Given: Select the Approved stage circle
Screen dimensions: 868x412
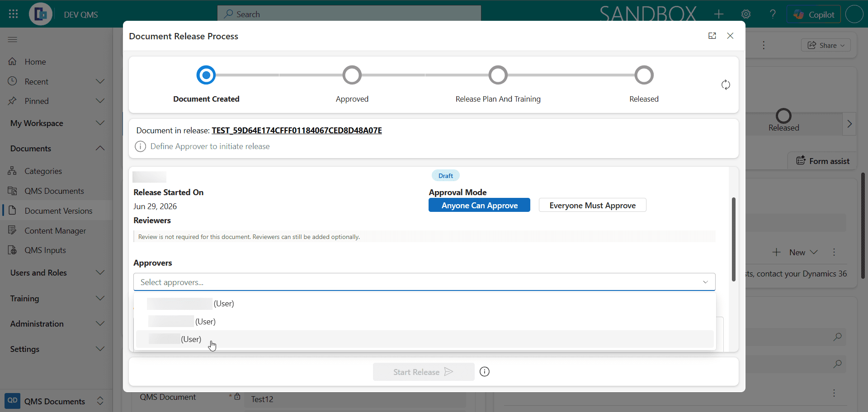Looking at the screenshot, I should pos(352,75).
